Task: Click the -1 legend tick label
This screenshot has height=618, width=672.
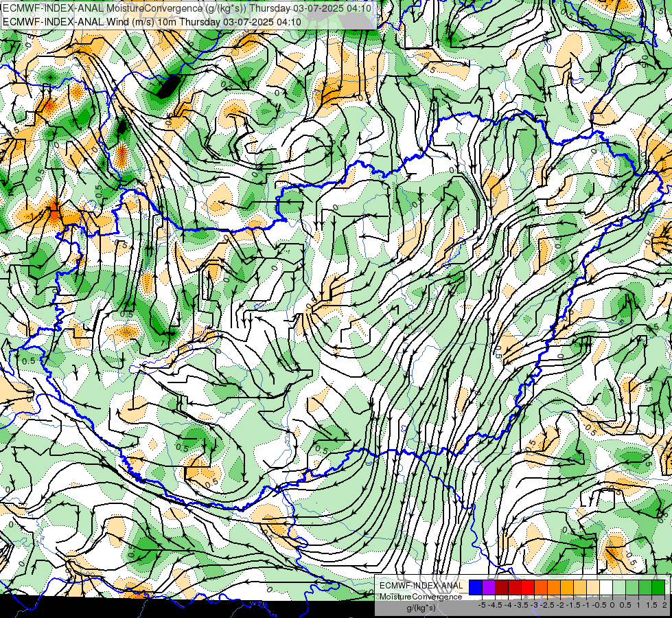Action: point(586,605)
